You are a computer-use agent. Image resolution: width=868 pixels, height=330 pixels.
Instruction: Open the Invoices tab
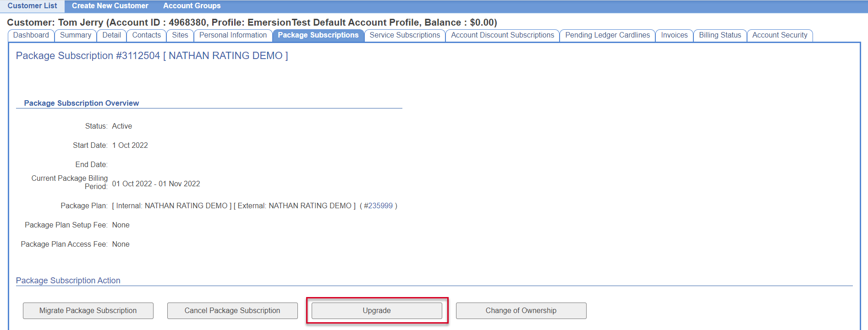[674, 35]
